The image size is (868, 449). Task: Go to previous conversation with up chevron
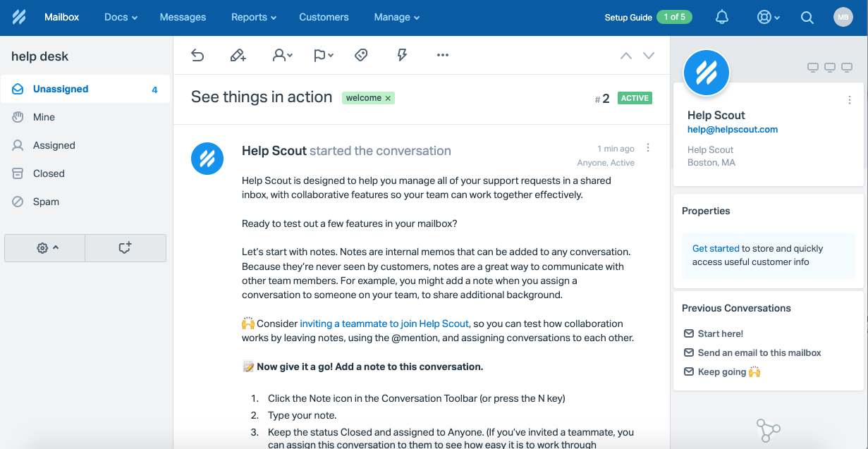tap(626, 56)
